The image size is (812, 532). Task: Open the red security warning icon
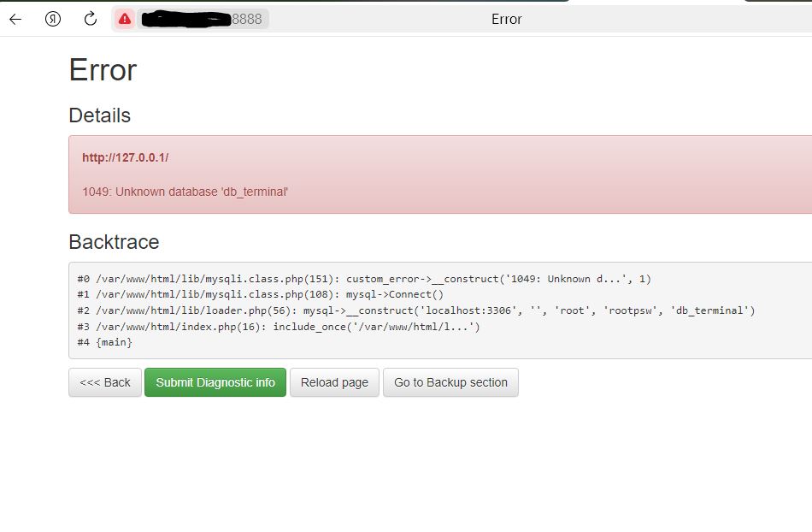[124, 19]
